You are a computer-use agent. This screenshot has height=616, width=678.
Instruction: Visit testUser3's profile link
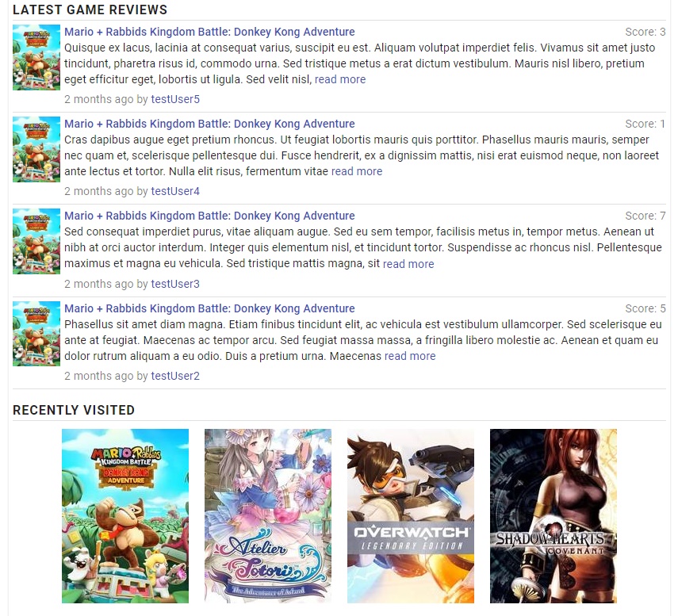click(175, 284)
